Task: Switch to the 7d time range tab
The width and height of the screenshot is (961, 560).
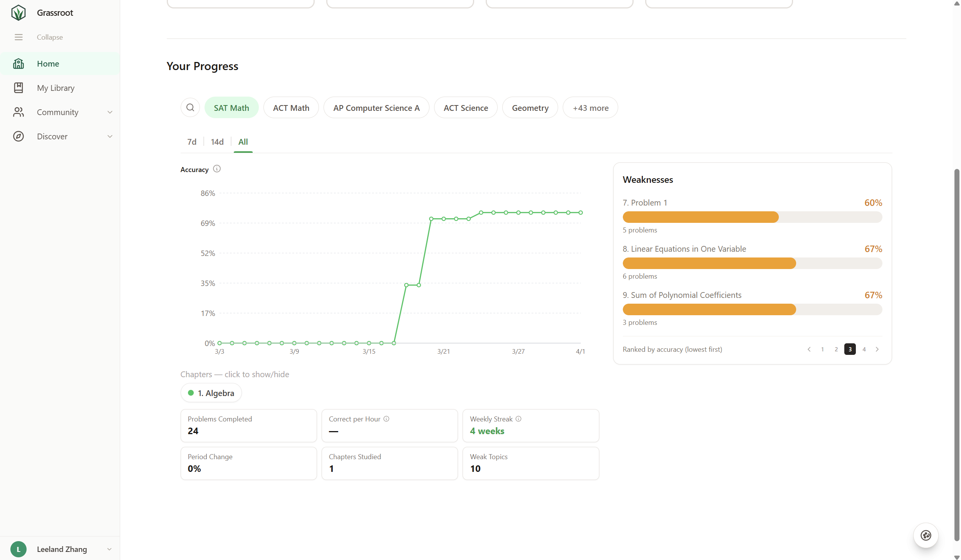Action: [192, 142]
